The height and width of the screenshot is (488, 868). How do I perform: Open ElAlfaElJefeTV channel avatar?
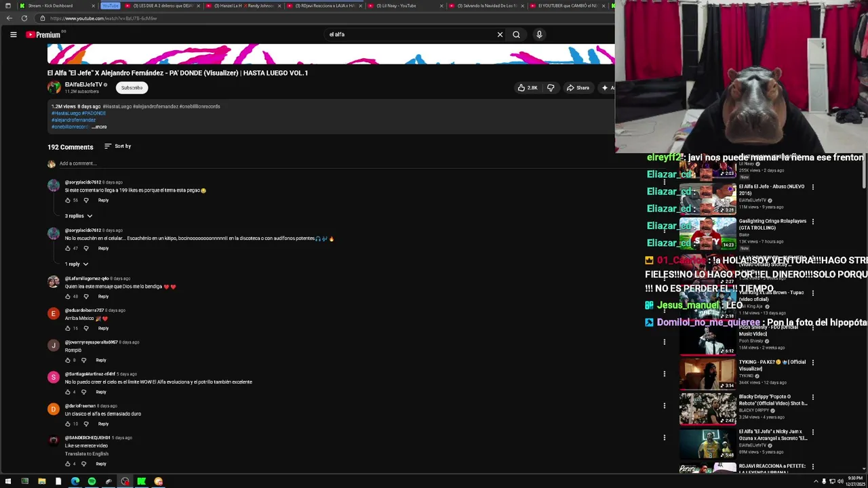pyautogui.click(x=54, y=87)
